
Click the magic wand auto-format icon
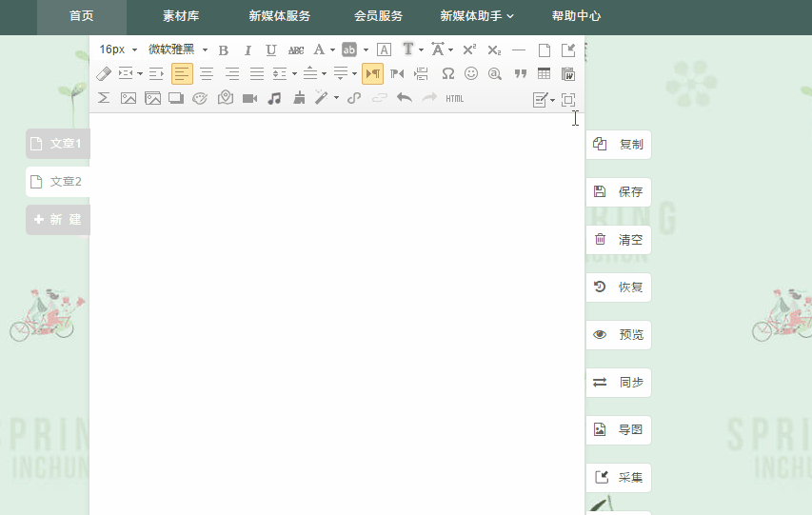click(321, 98)
